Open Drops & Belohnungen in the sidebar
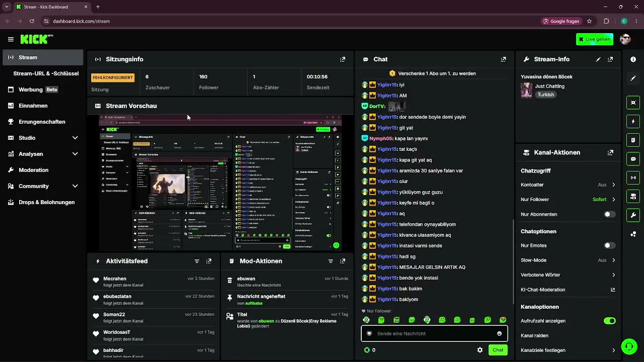Viewport: 644px width, 362px height. click(x=43, y=202)
